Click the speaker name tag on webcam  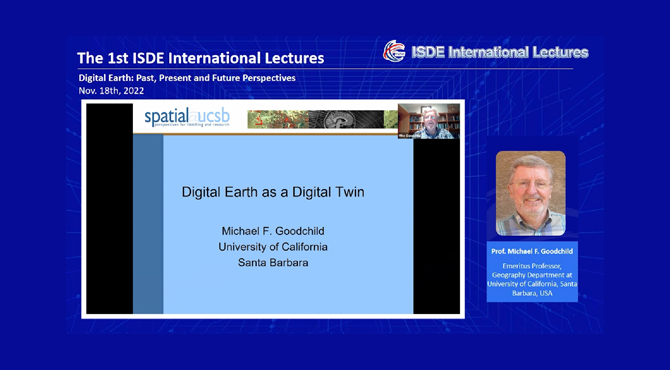409,135
